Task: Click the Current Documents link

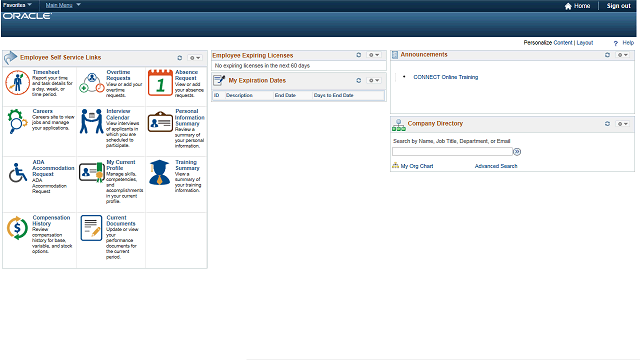Action: click(x=121, y=220)
